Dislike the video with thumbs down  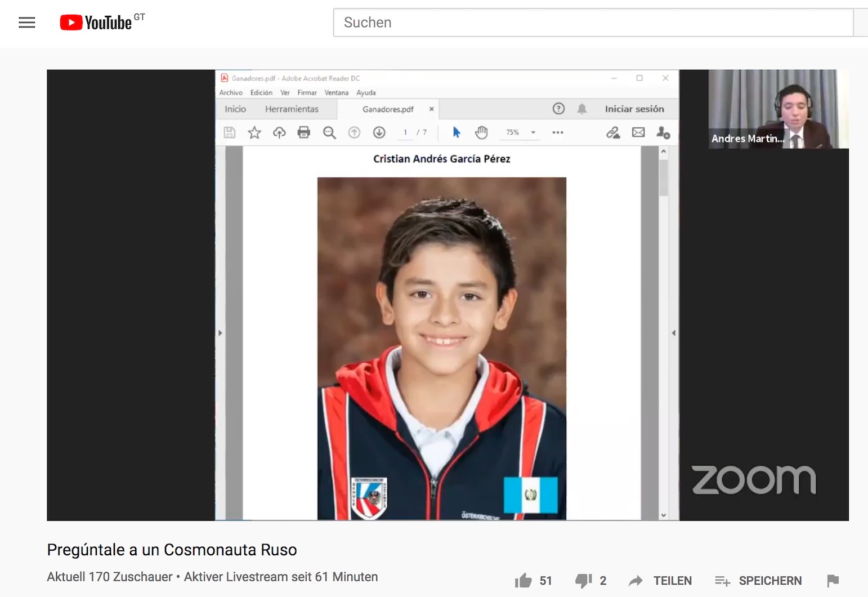[x=583, y=581]
